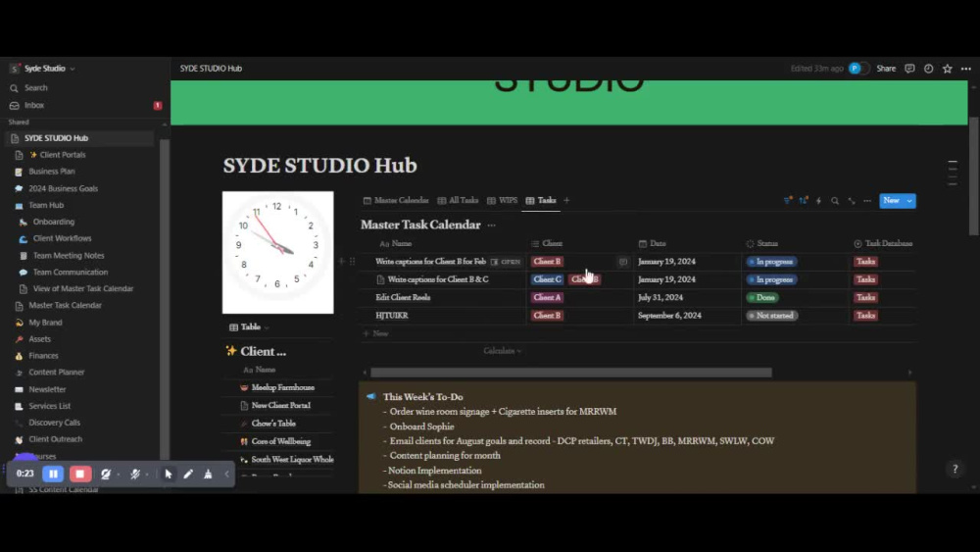Open Business Plan page in the sidebar
Image resolution: width=980 pixels, height=552 pixels.
51,172
